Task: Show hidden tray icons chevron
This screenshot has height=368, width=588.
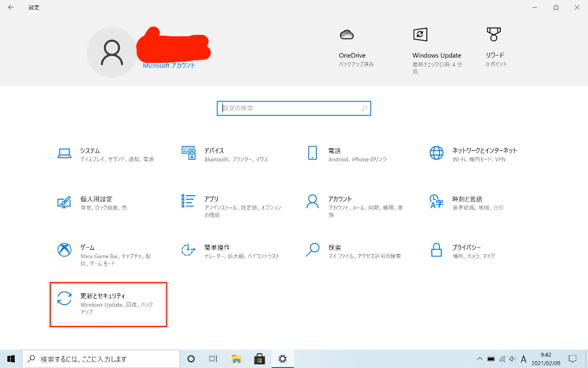Action: point(480,359)
